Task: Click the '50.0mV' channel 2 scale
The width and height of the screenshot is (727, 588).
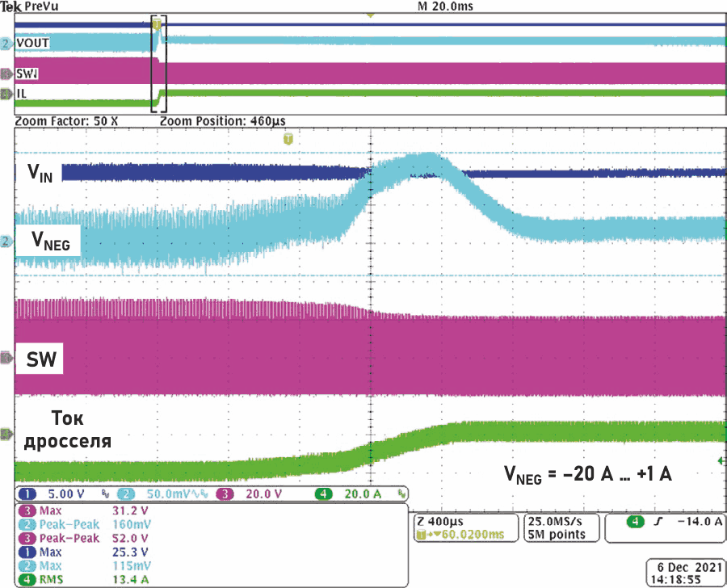Action: pos(168,493)
